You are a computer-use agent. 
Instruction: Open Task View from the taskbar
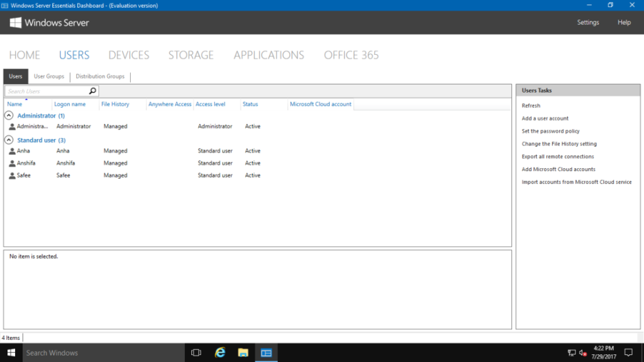(x=196, y=353)
